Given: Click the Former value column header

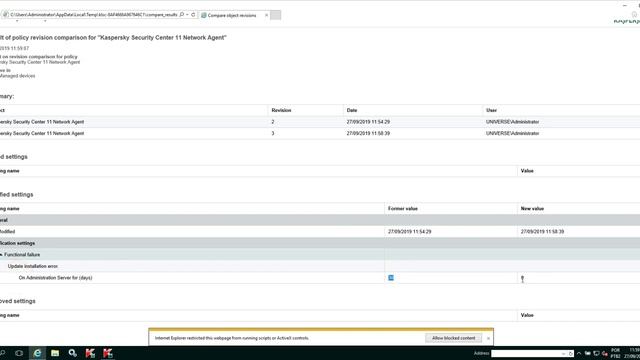Looking at the screenshot, I should pos(403,209).
